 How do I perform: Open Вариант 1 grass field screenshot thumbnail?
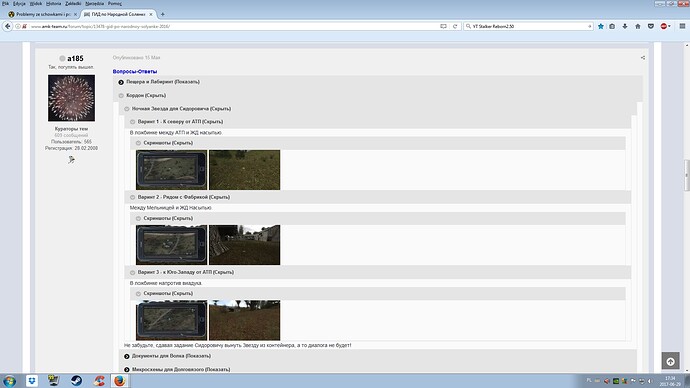point(244,170)
